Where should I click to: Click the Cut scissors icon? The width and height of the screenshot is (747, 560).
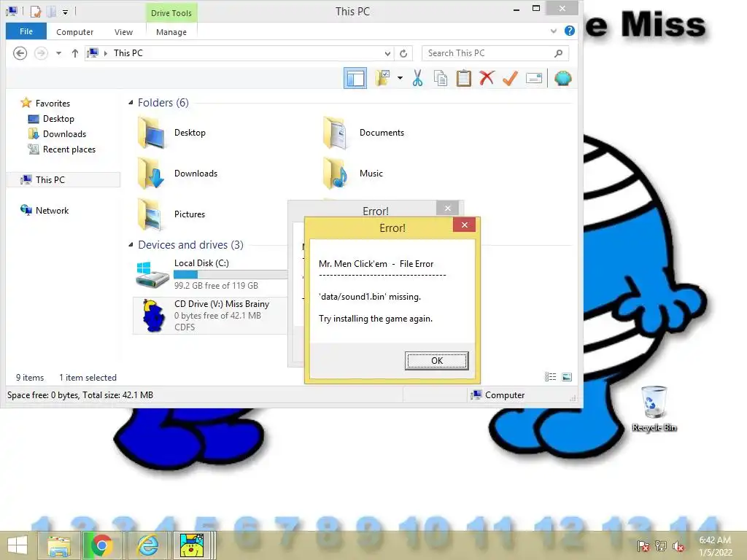point(417,78)
